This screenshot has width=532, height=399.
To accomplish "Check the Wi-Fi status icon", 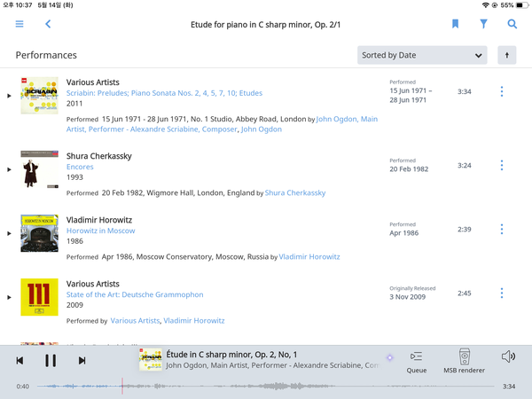I will pyautogui.click(x=486, y=5).
